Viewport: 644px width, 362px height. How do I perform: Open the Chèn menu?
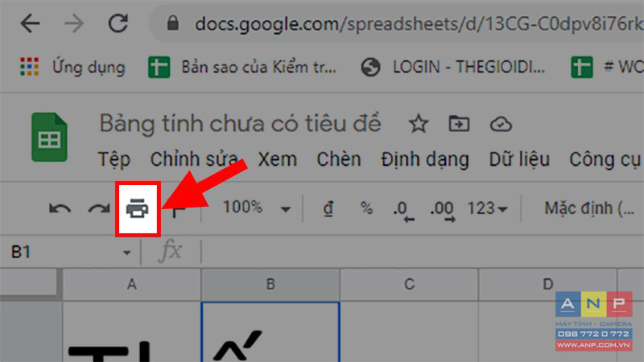tap(338, 159)
